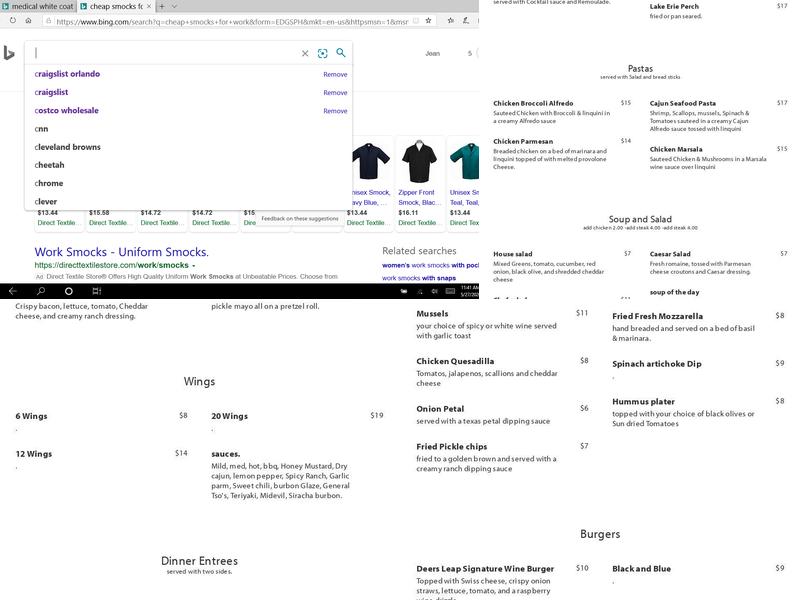This screenshot has height=600, width=800.
Task: Click the visual search camera icon
Action: (x=323, y=54)
